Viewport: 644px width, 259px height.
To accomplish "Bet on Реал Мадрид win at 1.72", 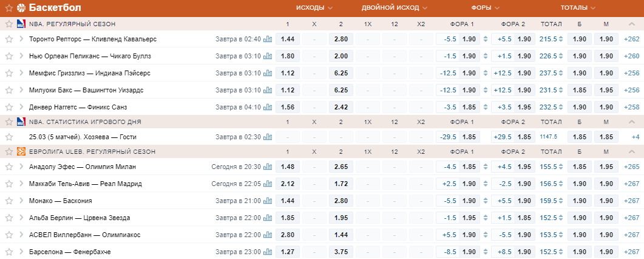I will point(341,184).
